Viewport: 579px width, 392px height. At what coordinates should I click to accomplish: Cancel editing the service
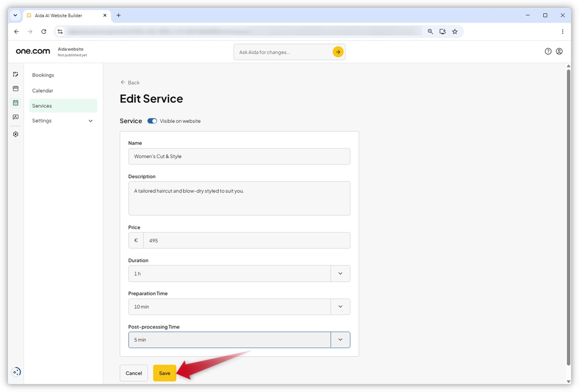pyautogui.click(x=134, y=373)
